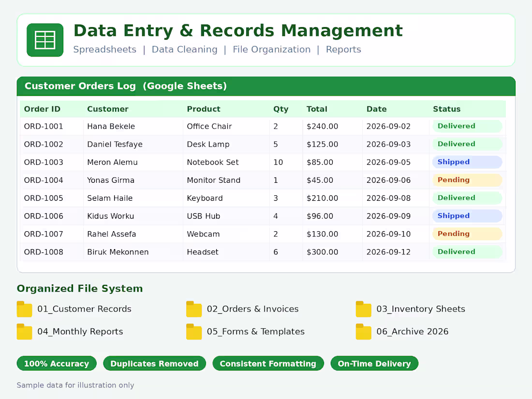
Task: Select the Shipped status pill for ORD-1006
Action: point(467,216)
